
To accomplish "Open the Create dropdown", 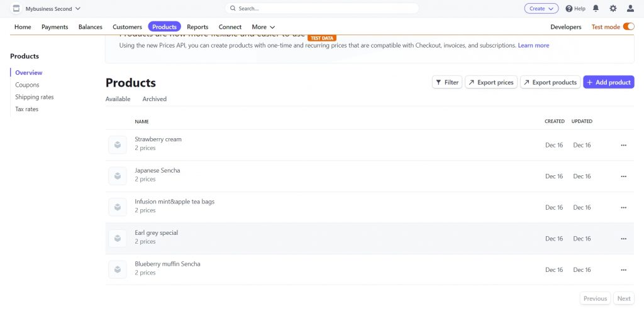I will (541, 8).
